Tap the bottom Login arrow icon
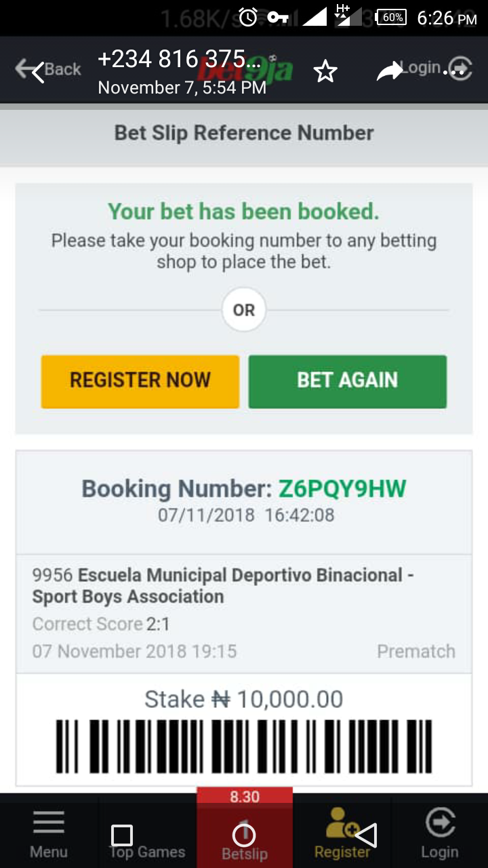 click(x=440, y=823)
